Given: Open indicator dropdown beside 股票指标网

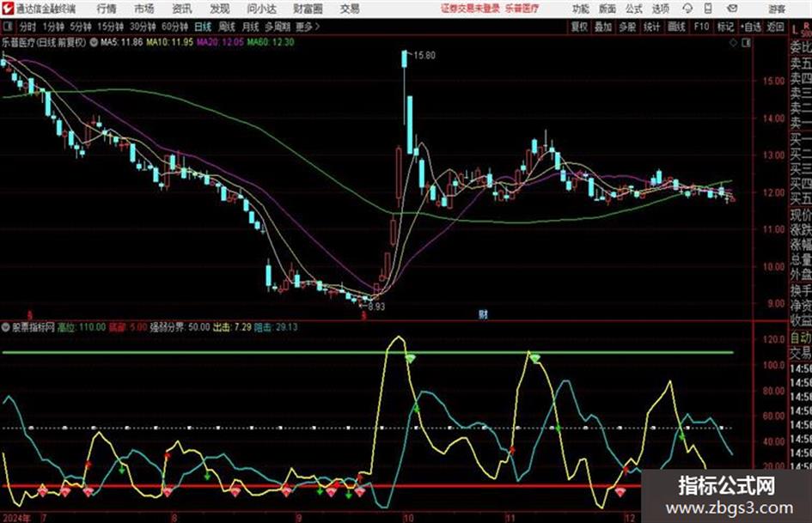Looking at the screenshot, I should coord(6,327).
